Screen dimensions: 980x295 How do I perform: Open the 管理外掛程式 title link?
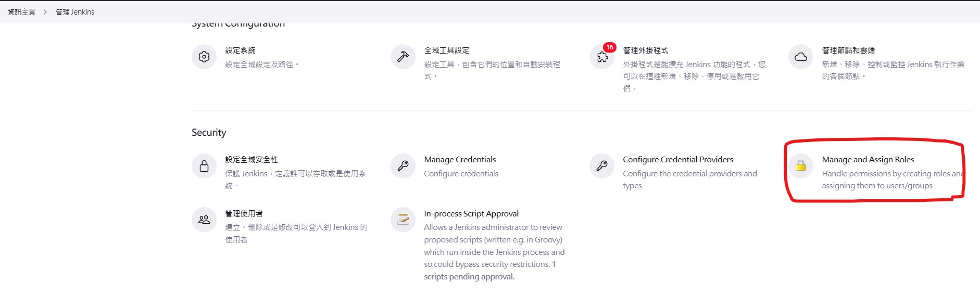point(646,50)
